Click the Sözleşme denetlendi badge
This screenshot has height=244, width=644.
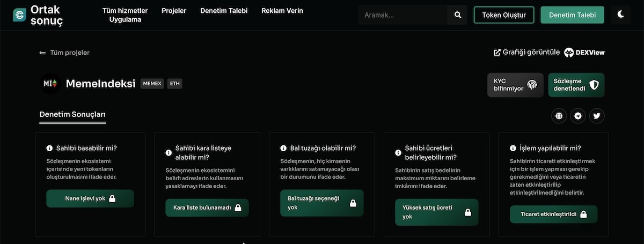coord(576,85)
